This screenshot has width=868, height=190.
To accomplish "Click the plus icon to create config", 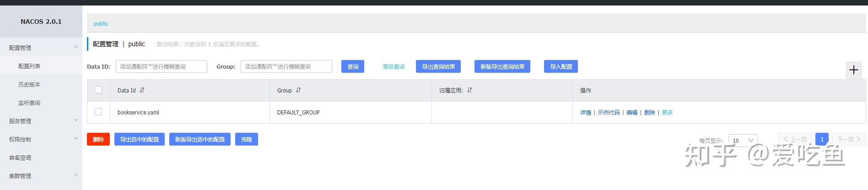I will 853,70.
